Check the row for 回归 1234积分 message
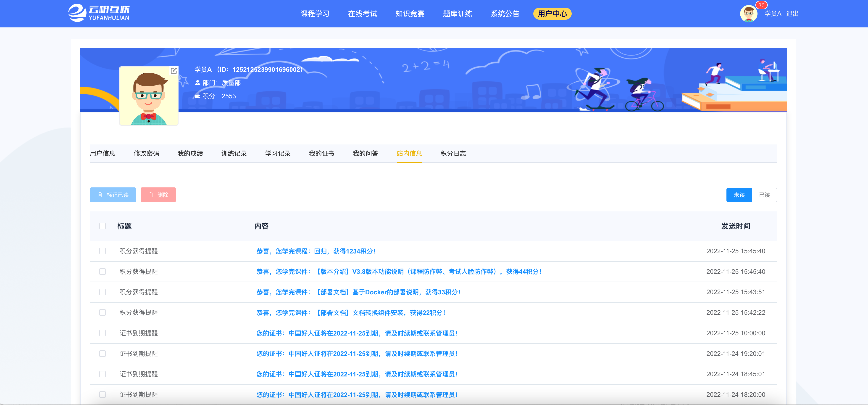The image size is (868, 405). tap(103, 251)
